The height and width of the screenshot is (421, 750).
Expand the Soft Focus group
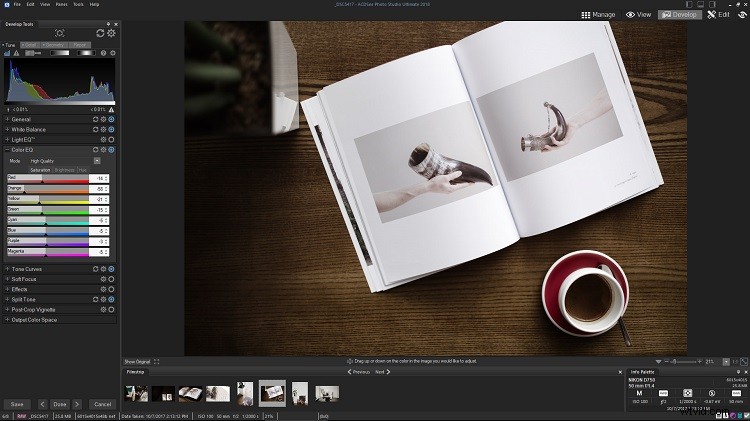(7, 279)
